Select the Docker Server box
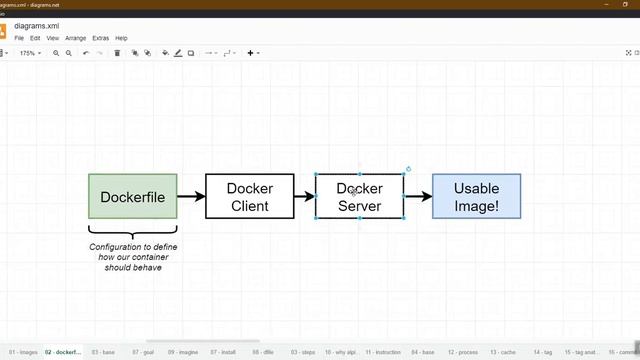 pos(360,196)
